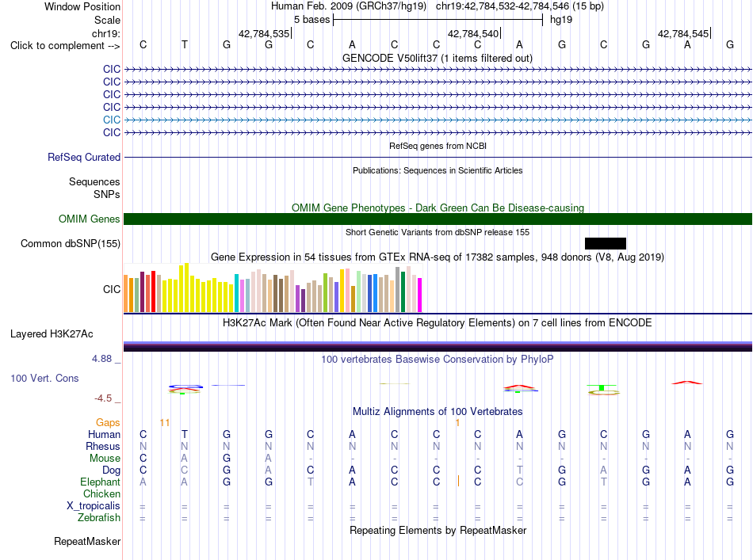Click the Window Position track label
This screenshot has width=753, height=560.
82,6
